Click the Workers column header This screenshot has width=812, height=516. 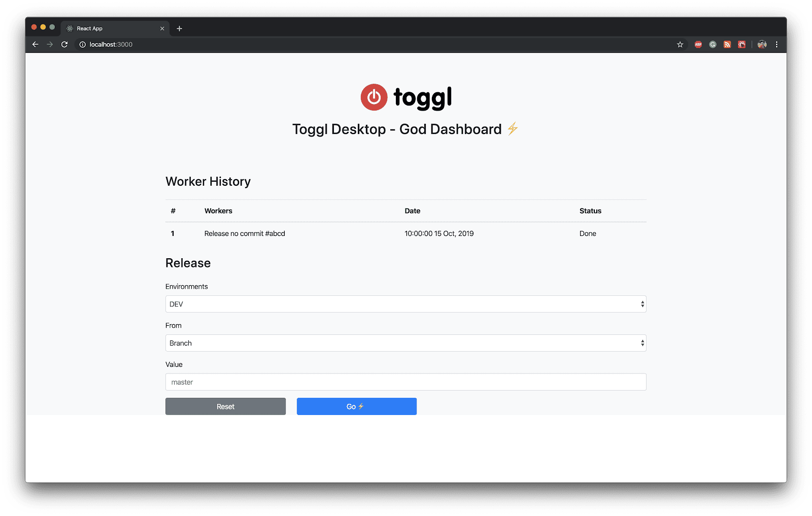tap(218, 211)
